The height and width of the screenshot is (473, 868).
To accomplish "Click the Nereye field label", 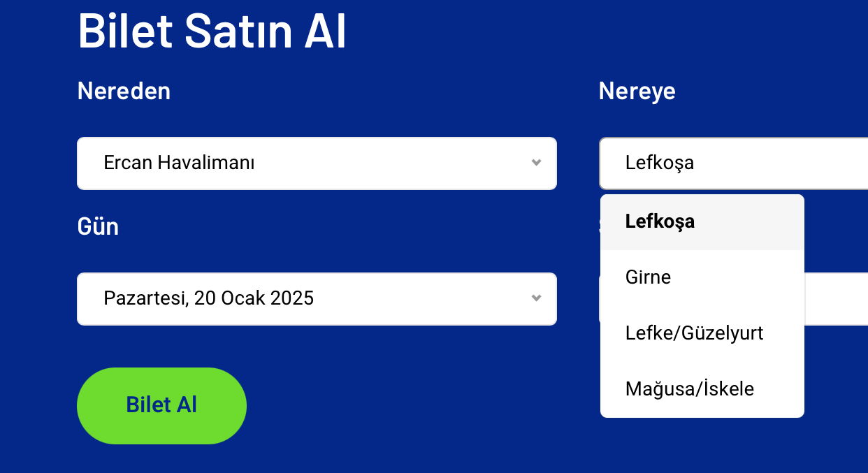I will click(x=637, y=91).
